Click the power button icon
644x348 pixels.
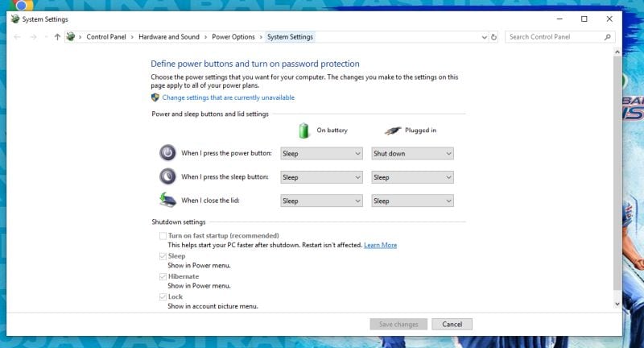click(167, 153)
